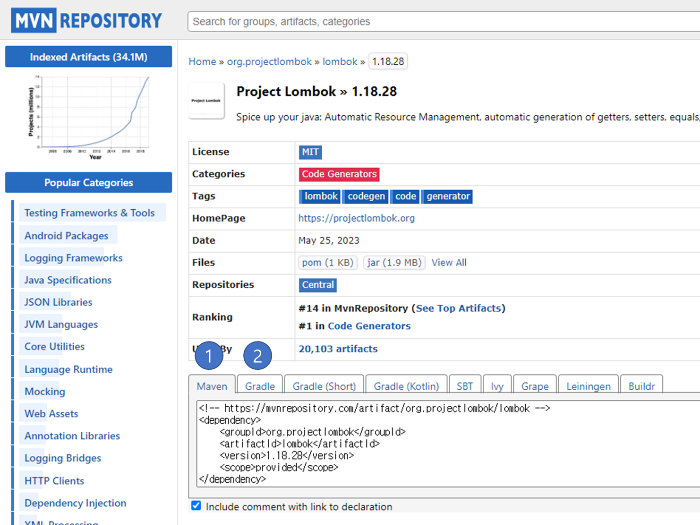The image size is (700, 525).
Task: Open See Top Artifacts link
Action: tap(458, 308)
